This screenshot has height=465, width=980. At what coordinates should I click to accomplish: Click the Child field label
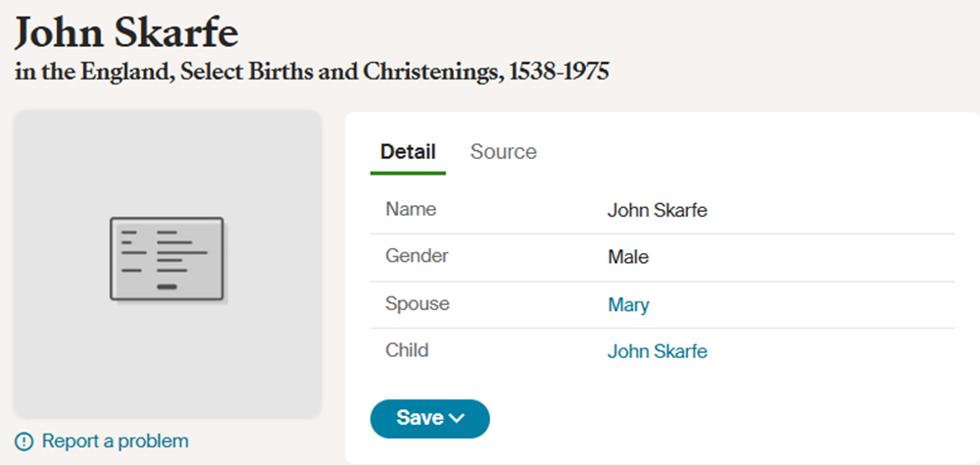click(x=407, y=350)
